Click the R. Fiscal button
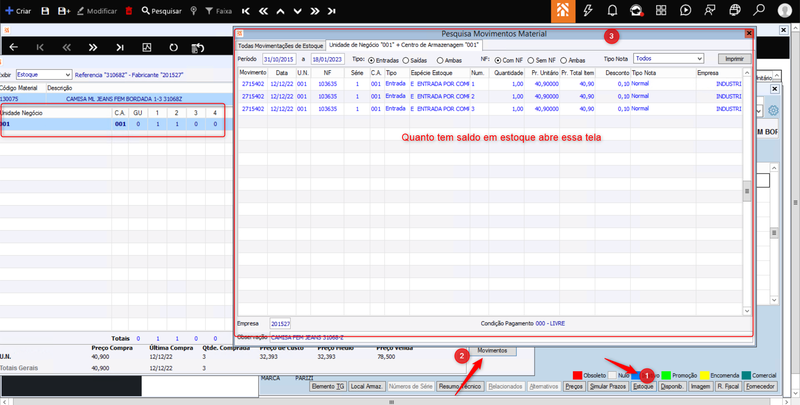Screen dimensions: 800x405 pos(728,387)
